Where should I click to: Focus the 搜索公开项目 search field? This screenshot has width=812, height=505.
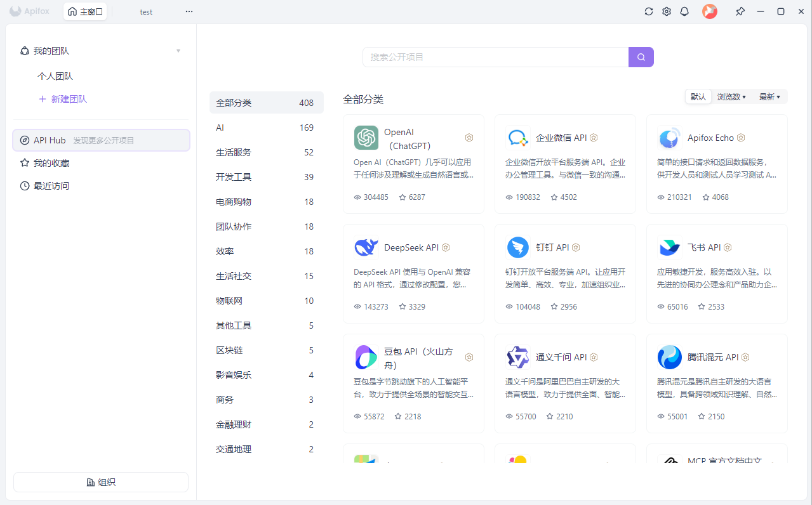click(x=495, y=57)
